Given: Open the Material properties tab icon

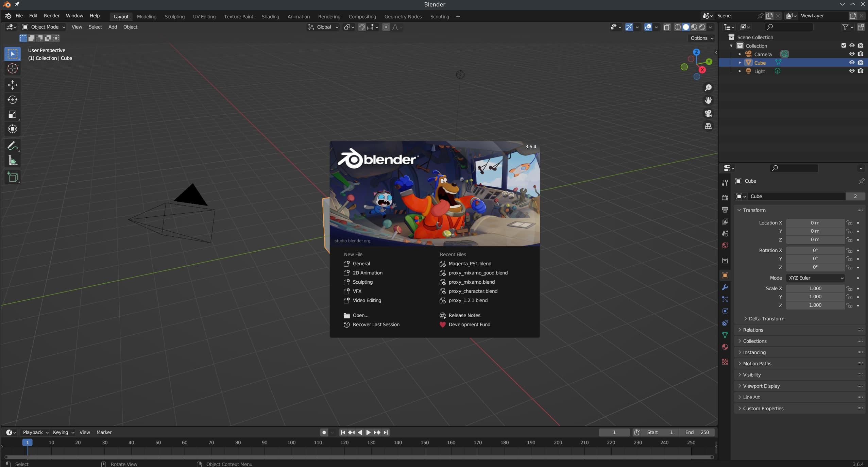Looking at the screenshot, I should [x=725, y=347].
